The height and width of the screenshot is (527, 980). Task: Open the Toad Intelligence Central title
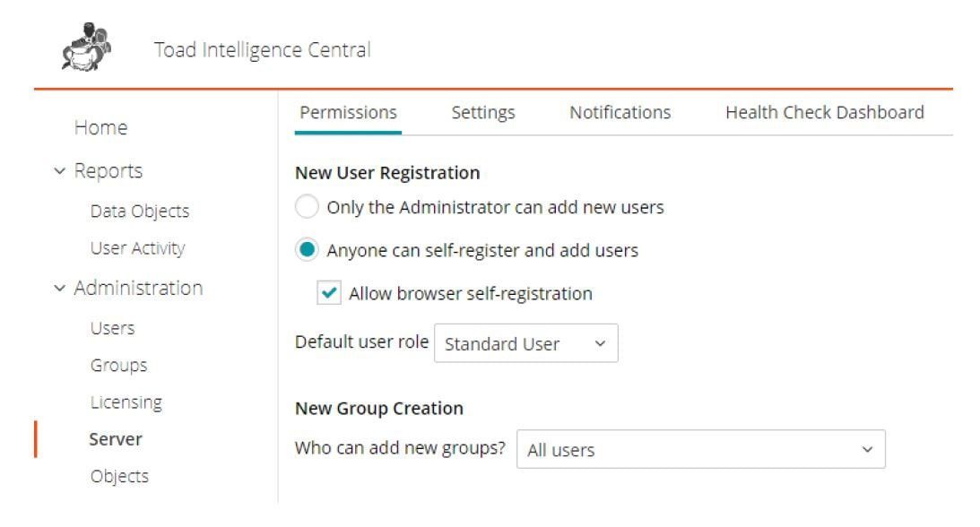(x=263, y=50)
